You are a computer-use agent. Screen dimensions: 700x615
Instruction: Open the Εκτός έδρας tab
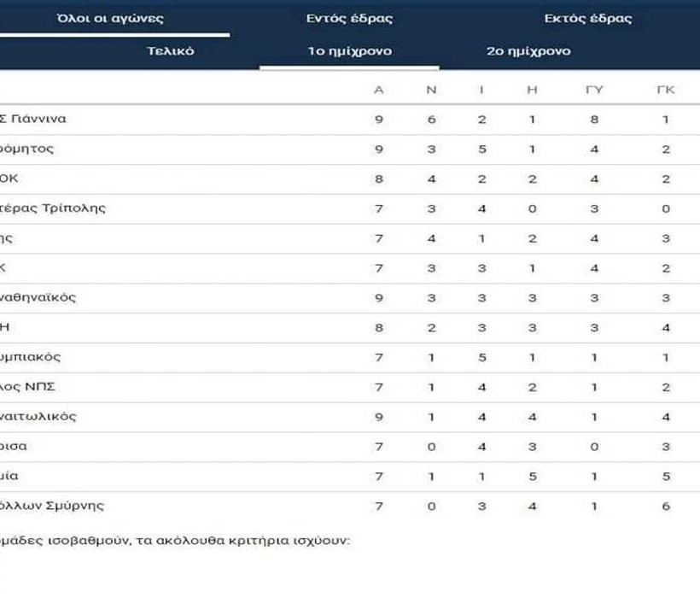coord(588,18)
